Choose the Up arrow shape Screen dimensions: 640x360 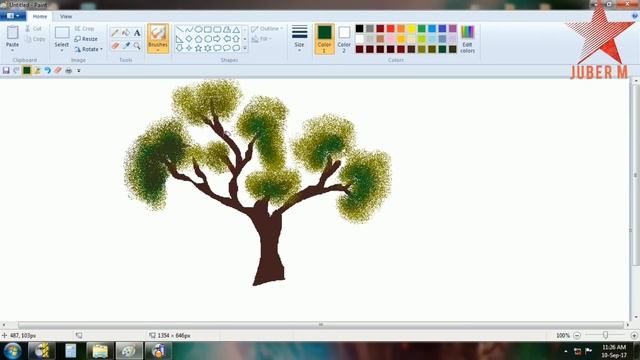(x=236, y=39)
